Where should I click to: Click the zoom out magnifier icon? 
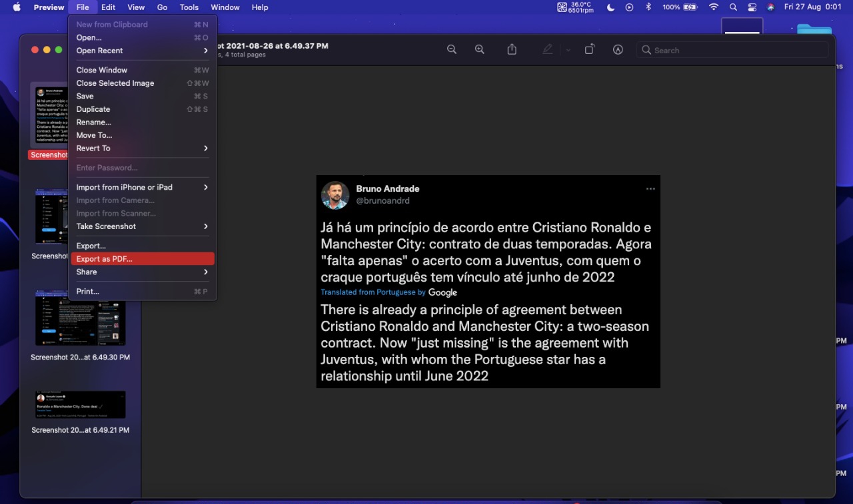point(452,50)
